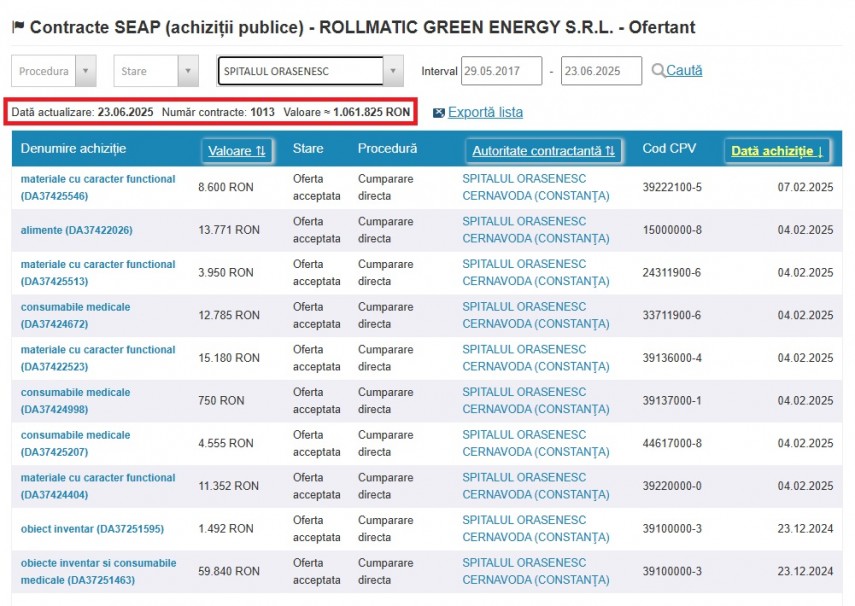Click the Denumire achiziție column header
Viewport: 855px width, 606px height.
point(73,148)
